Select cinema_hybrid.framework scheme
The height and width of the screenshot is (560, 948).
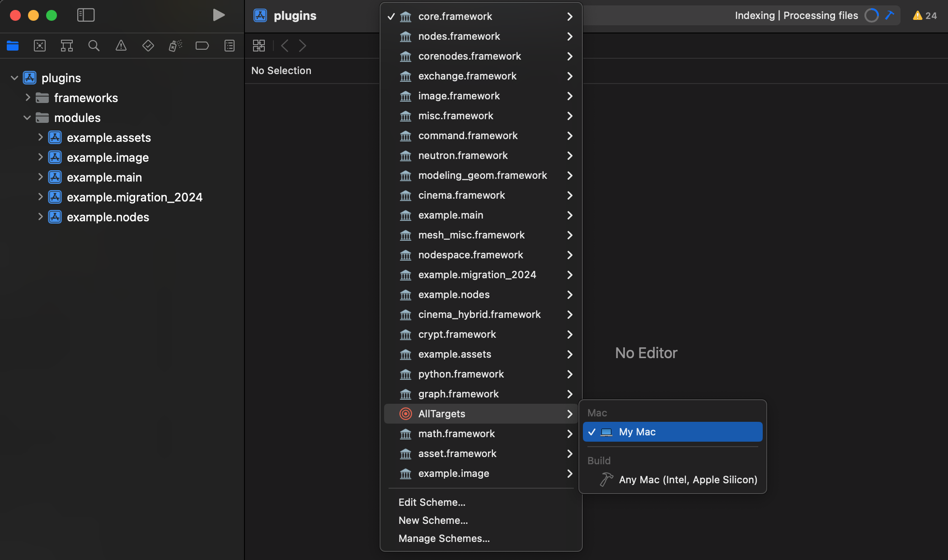(x=481, y=314)
